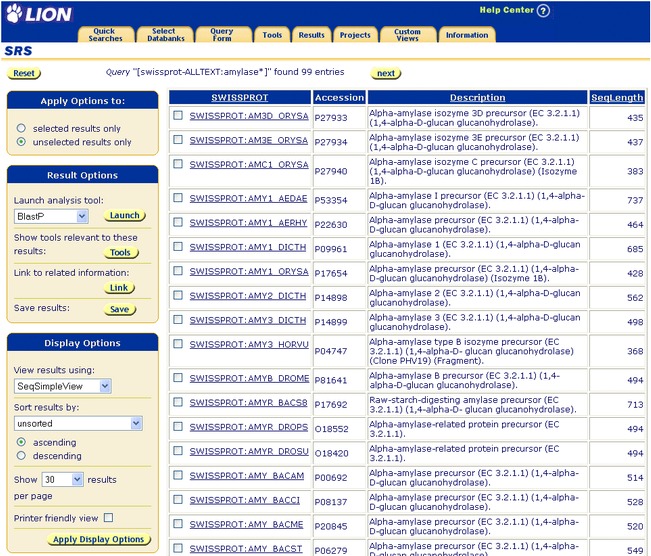This screenshot has height=556, width=651.
Task: Open SWISSPROT:AMY3_HORVU entry link
Action: 249,345
